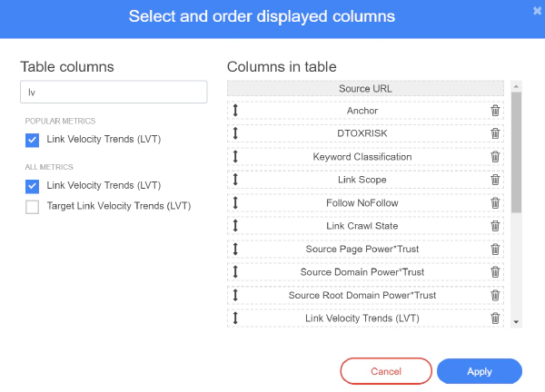Close the column selection dialog
Image resolution: width=545 pixels, height=392 pixels.
click(537, 11)
